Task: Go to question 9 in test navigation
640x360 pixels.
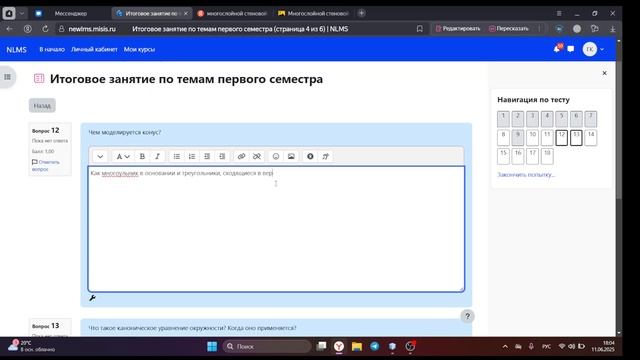Action: click(518, 138)
